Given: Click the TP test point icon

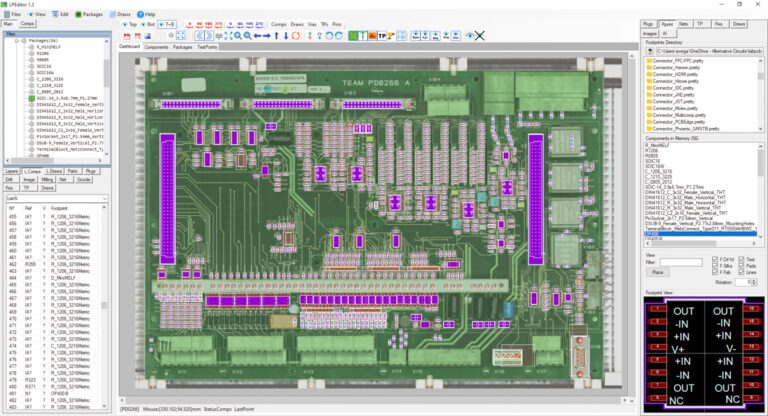Looking at the screenshot, I should [x=382, y=36].
